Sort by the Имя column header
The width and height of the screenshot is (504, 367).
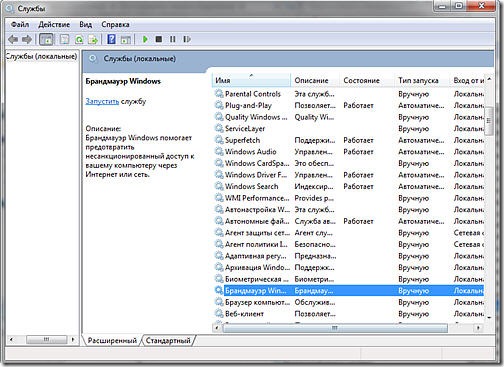point(251,80)
